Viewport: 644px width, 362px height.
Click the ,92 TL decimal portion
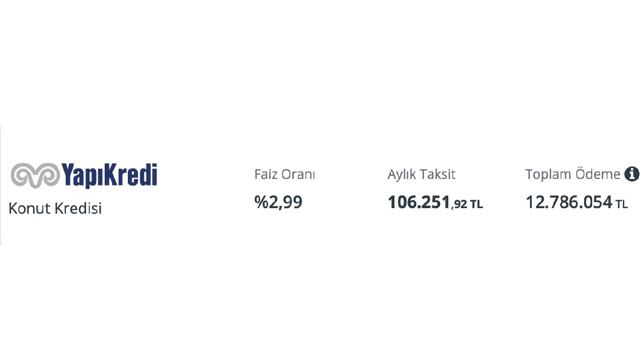pos(467,204)
